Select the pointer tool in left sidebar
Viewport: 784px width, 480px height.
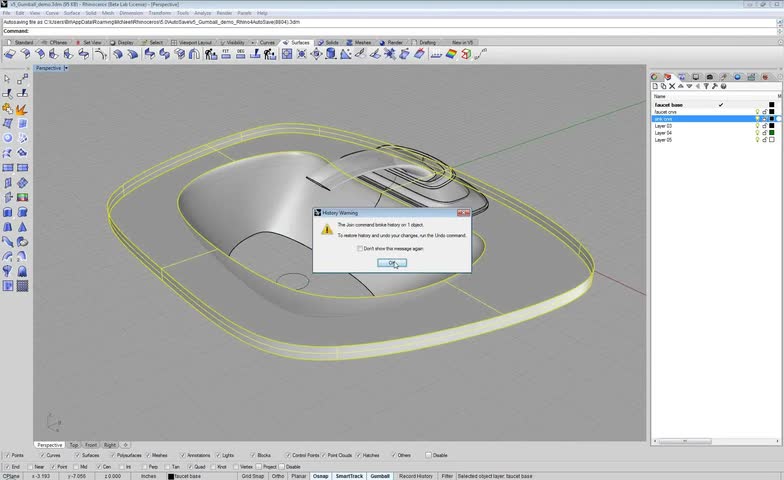tap(8, 79)
